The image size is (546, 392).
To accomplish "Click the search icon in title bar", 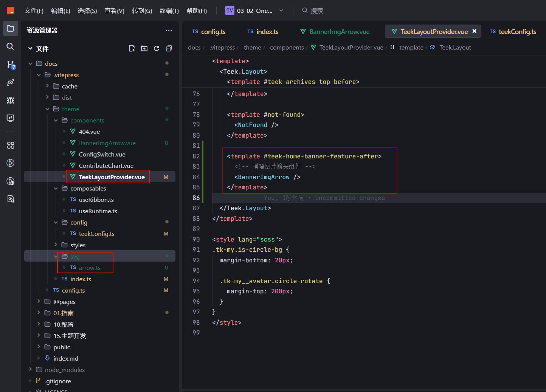I will coord(305,11).
